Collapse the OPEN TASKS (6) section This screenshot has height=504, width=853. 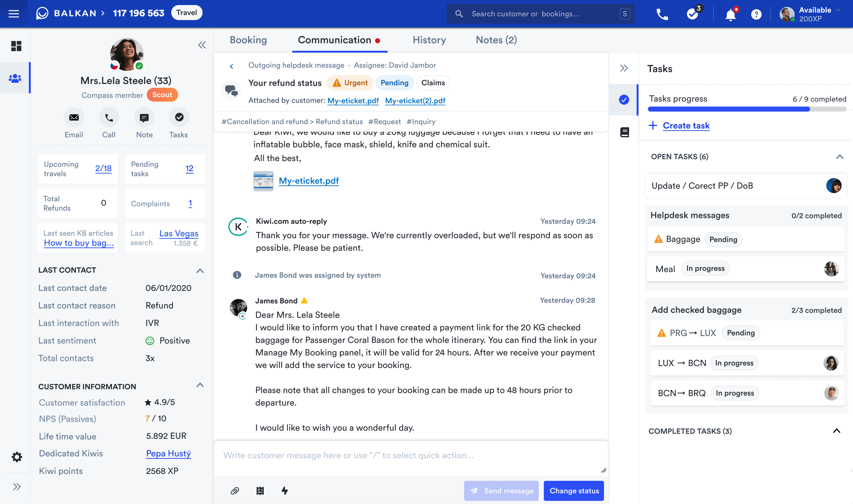pyautogui.click(x=840, y=157)
